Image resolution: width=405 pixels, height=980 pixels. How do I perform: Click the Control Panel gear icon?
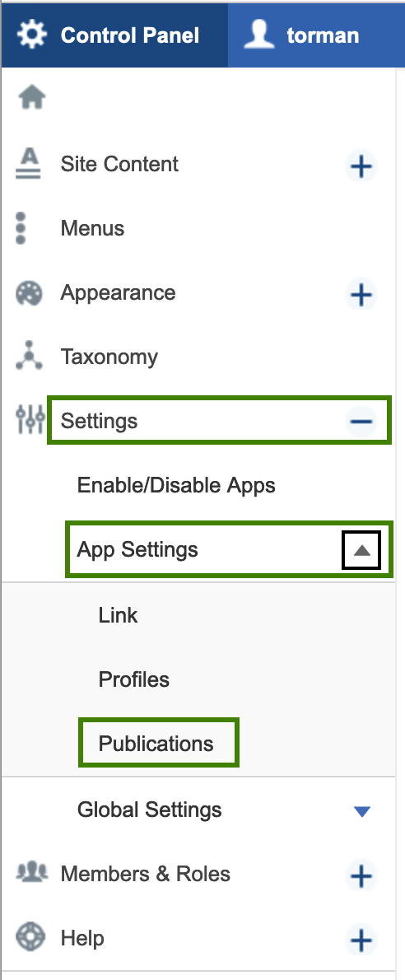(32, 35)
